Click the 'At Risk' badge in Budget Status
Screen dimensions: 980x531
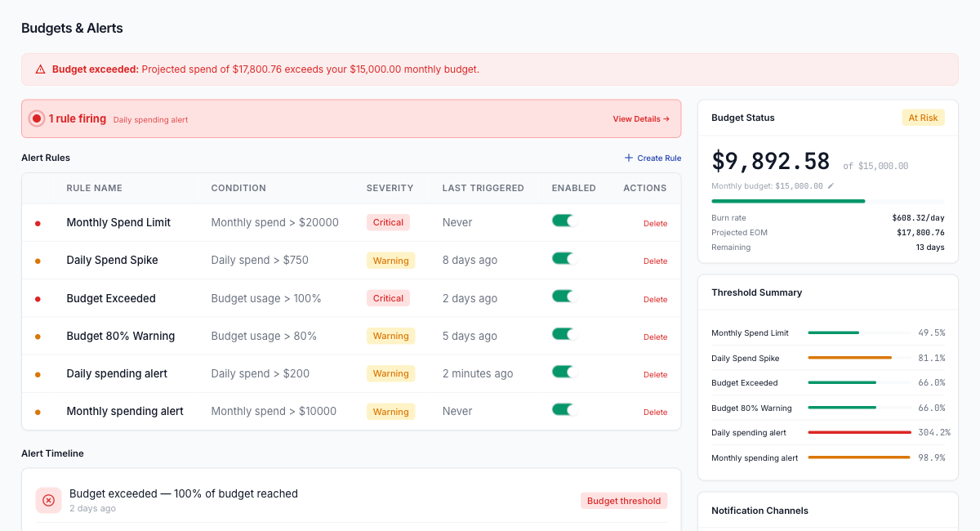[923, 117]
